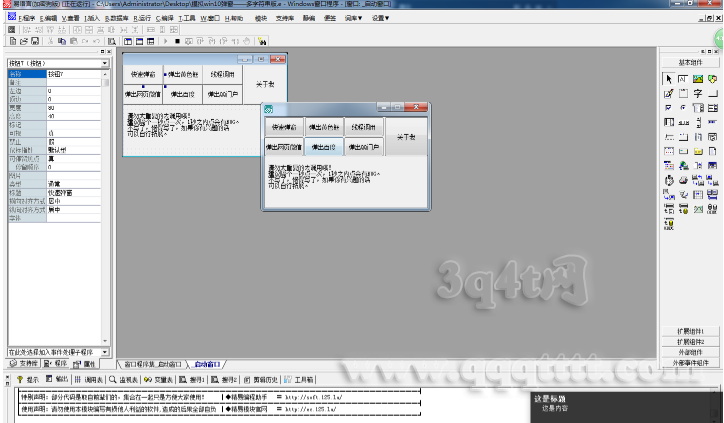Open the E.编辑 menu
The image size is (724, 423).
click(x=48, y=18)
